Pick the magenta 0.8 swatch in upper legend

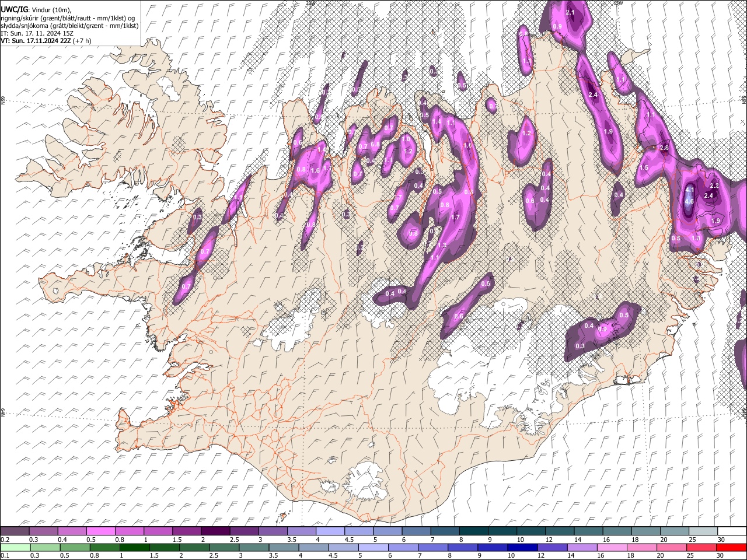129,531
